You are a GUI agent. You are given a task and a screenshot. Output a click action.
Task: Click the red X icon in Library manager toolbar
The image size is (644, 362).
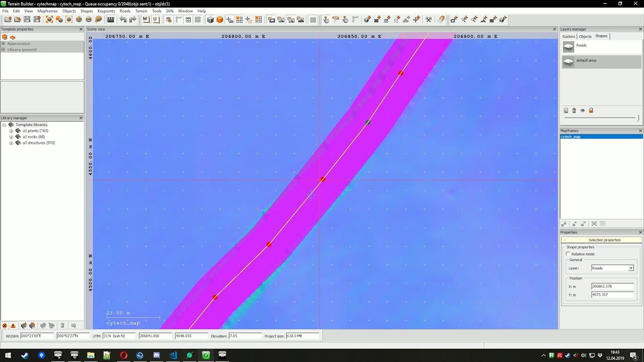pos(5,325)
